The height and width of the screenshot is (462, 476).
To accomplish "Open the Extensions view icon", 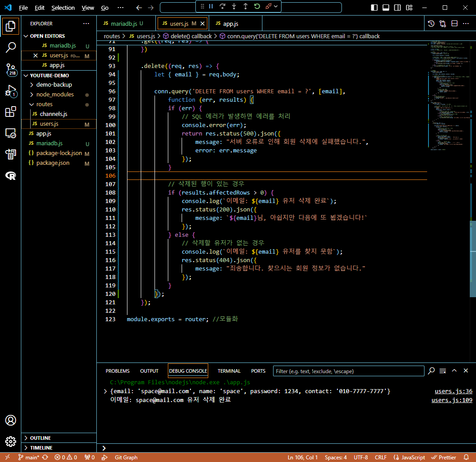I will [x=11, y=112].
